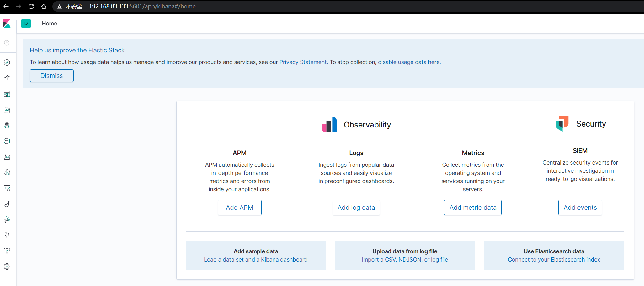Open Maps from the sidebar

[7, 125]
